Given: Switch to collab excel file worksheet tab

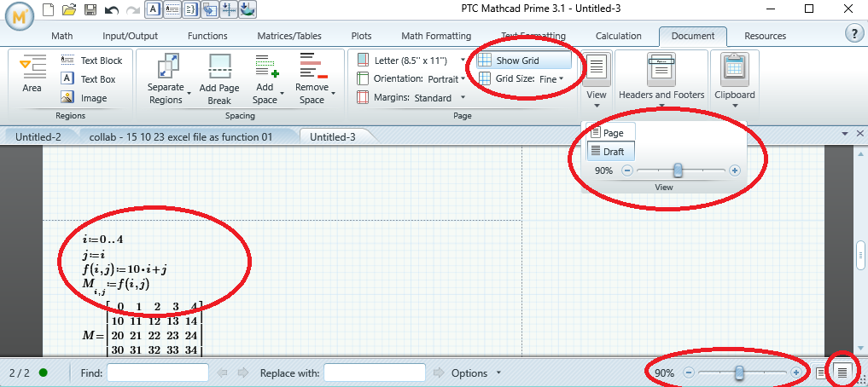Looking at the screenshot, I should tap(180, 137).
